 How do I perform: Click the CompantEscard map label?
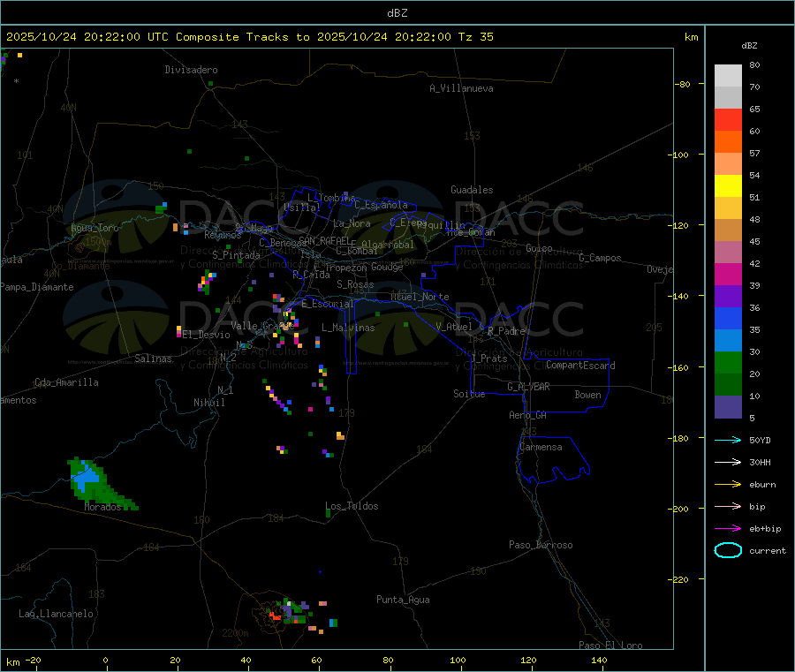pyautogui.click(x=580, y=365)
